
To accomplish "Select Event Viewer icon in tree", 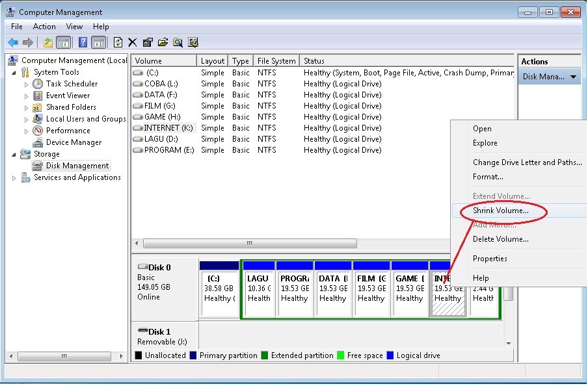I will click(38, 96).
